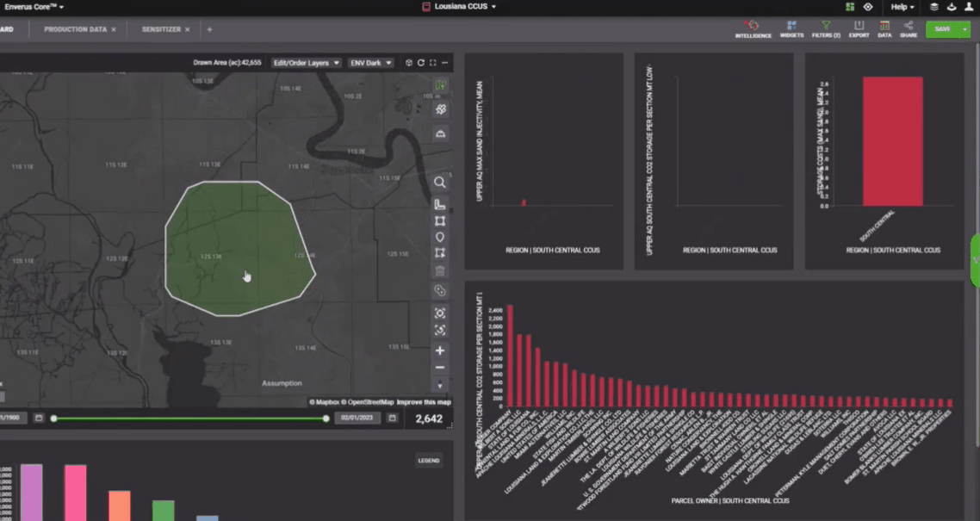Switch to the Sensitizer tab
Screen dimensions: 980x521
pos(161,29)
